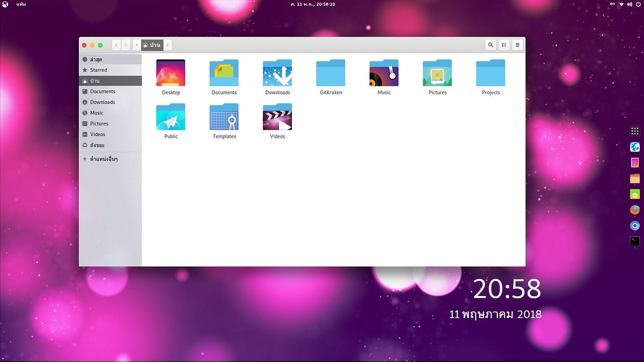The width and height of the screenshot is (644, 362).
Task: Open the Files folder icon in the dock
Action: click(x=635, y=178)
